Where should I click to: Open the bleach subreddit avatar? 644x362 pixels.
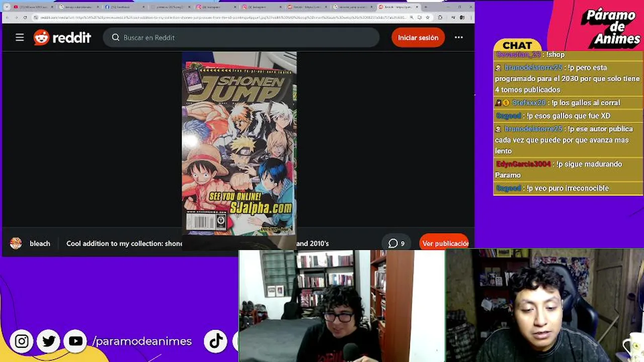[16, 243]
